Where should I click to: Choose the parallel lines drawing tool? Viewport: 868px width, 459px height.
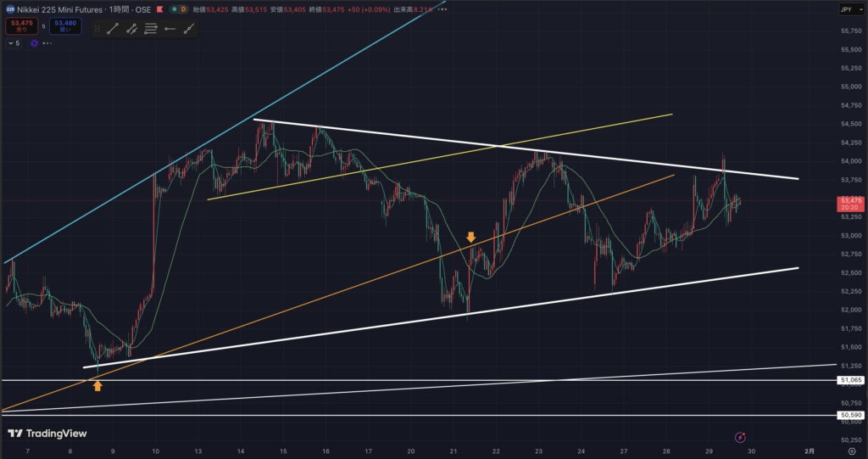pyautogui.click(x=151, y=28)
